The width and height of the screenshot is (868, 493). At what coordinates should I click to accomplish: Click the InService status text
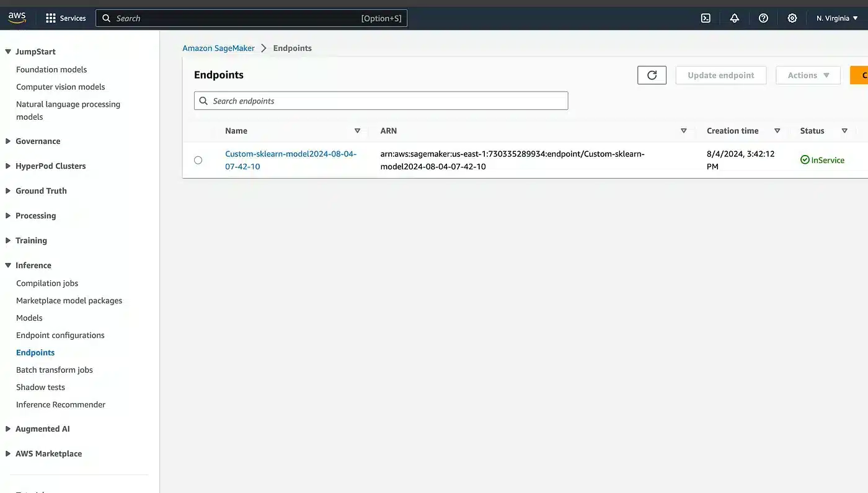click(x=828, y=160)
